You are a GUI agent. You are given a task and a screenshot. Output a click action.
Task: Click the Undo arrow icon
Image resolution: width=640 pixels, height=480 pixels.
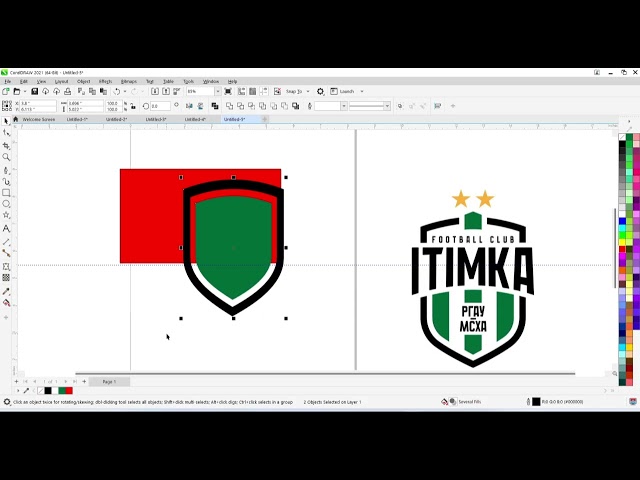pyautogui.click(x=117, y=91)
